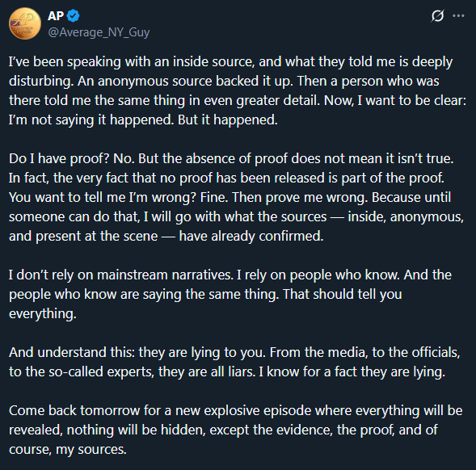Click the sentence "But it happened."

[228, 120]
